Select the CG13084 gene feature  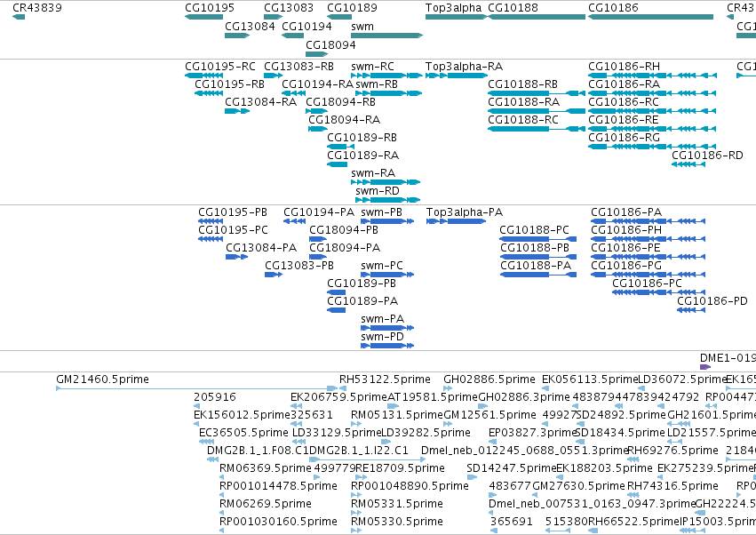point(236,36)
